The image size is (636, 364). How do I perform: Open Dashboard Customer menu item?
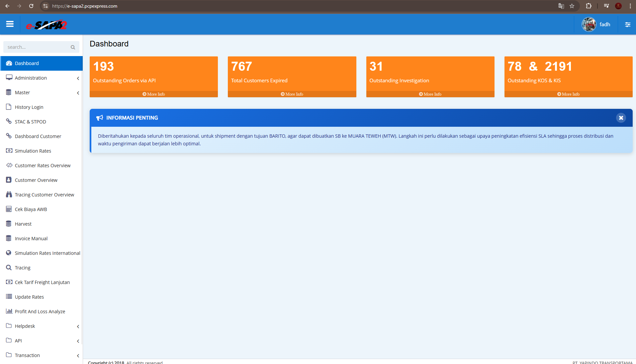pos(41,136)
